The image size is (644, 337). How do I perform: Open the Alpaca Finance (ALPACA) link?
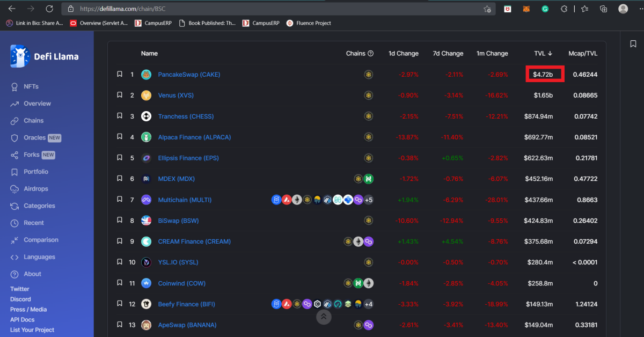194,137
